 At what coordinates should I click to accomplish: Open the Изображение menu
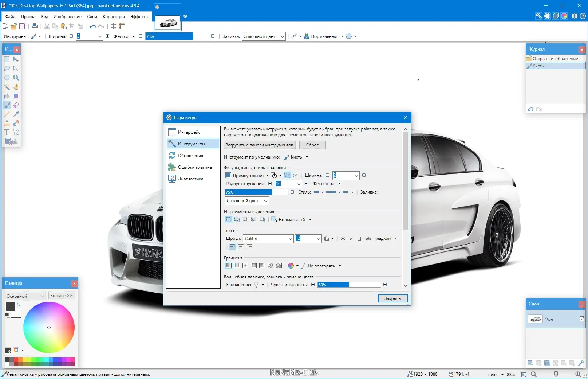click(x=67, y=17)
